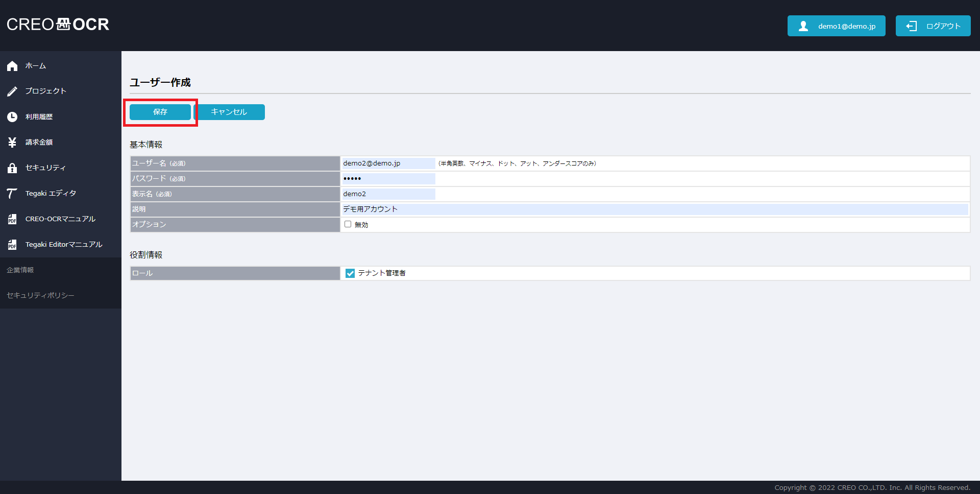This screenshot has width=980, height=494.
Task: Open the 企業情報 menu item
Action: pos(20,270)
